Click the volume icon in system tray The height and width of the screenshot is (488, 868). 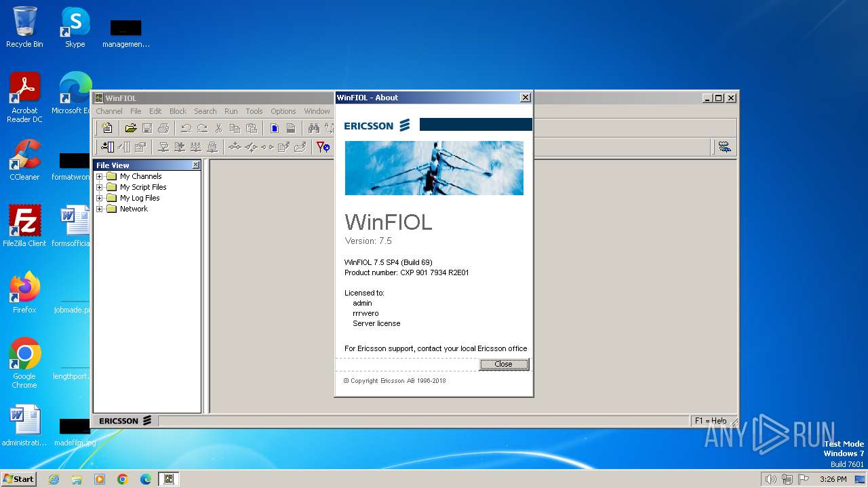click(x=770, y=479)
